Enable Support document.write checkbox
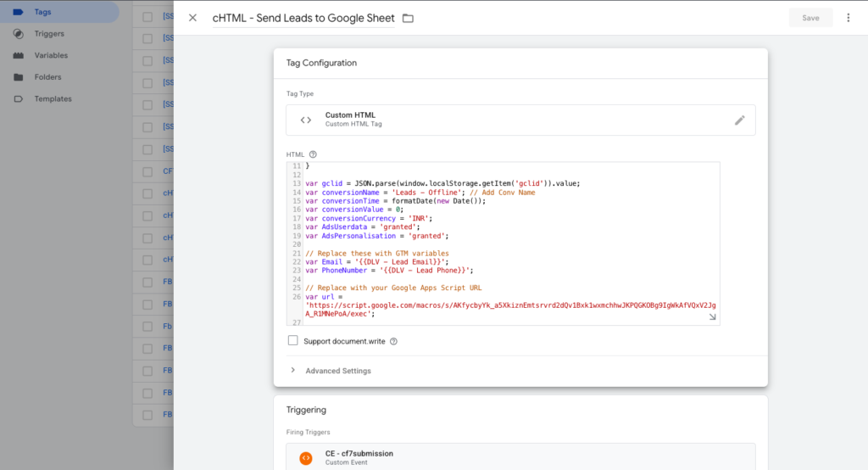This screenshot has height=470, width=868. click(293, 341)
